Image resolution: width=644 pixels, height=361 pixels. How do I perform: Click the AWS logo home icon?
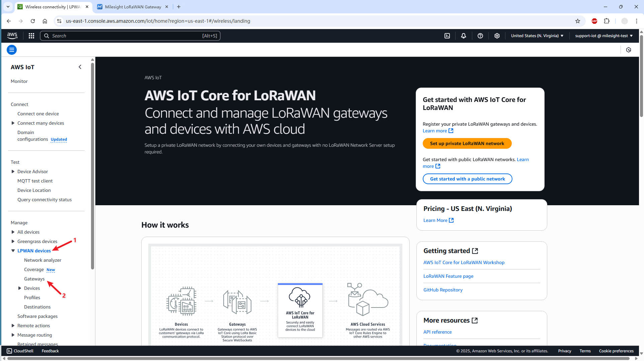click(12, 35)
